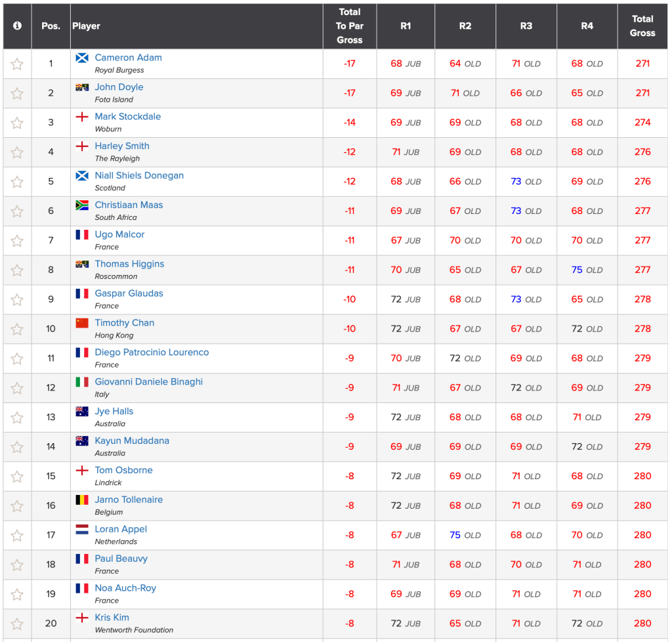
Task: Click South Africa flag beside Christiaan Maas
Action: coord(82,205)
